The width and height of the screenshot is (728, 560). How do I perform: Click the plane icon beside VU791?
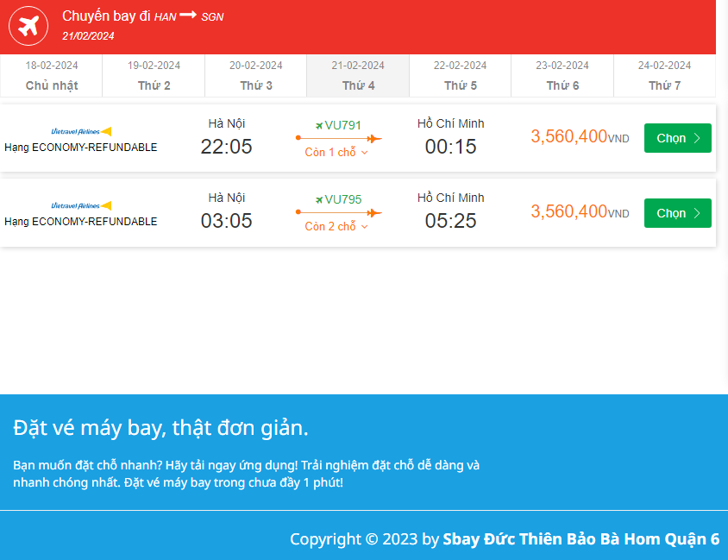point(319,125)
